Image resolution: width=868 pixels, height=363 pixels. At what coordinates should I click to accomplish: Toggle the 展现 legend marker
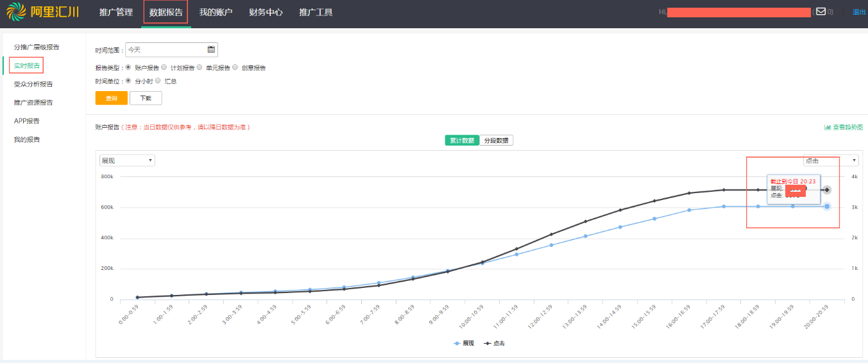[x=457, y=343]
